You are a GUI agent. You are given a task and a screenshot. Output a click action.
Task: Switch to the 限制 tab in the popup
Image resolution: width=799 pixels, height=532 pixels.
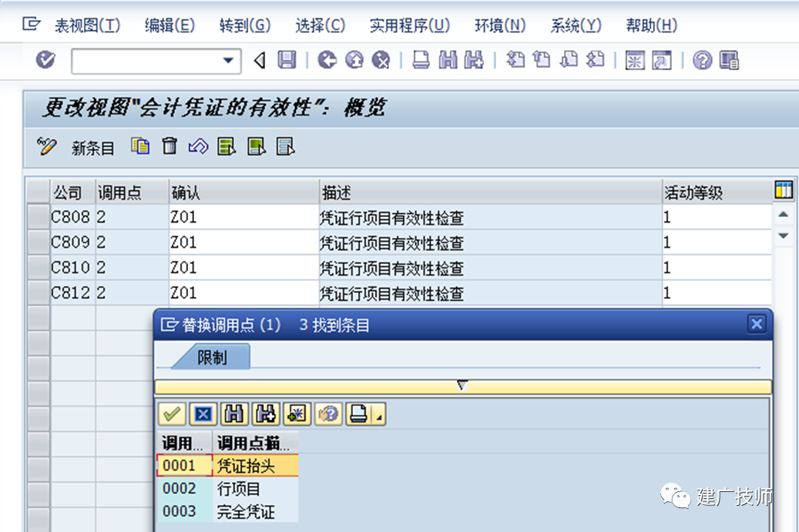click(212, 357)
